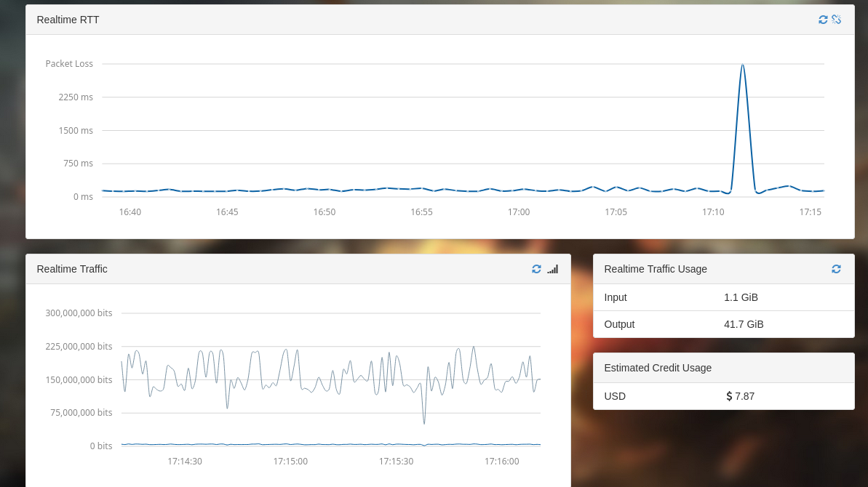This screenshot has width=868, height=487.
Task: Select the Output value 41.7 GiB
Action: click(x=744, y=324)
